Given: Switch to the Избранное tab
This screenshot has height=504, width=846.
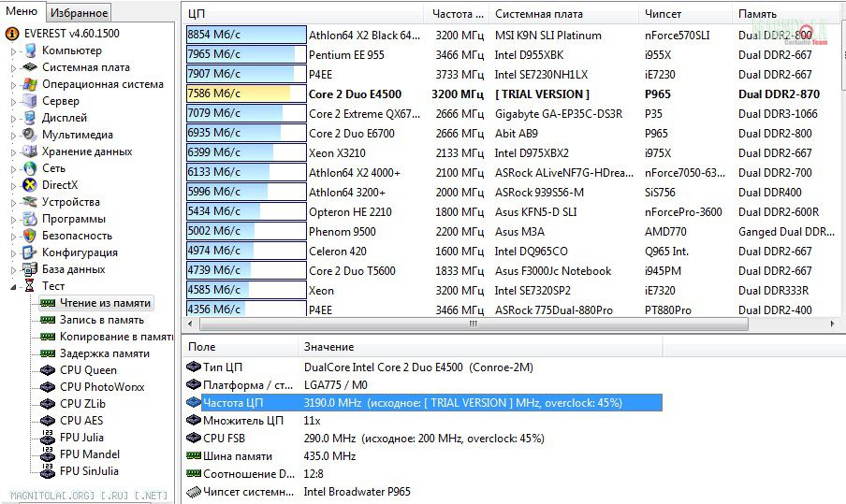Looking at the screenshot, I should (x=79, y=12).
